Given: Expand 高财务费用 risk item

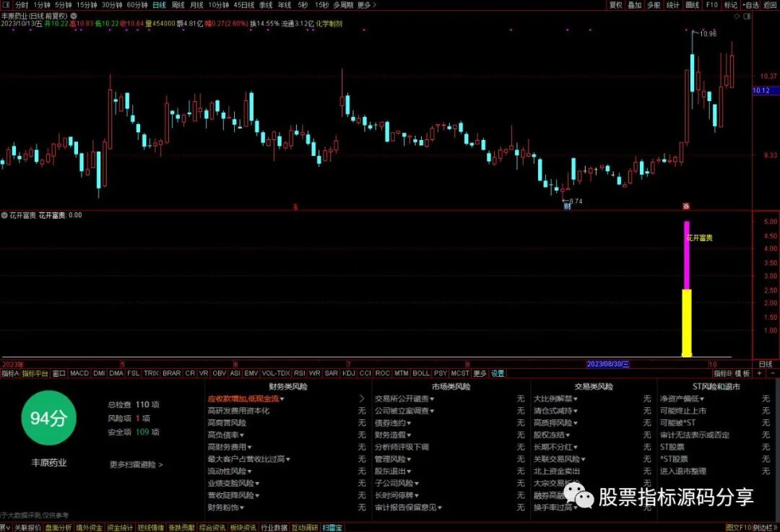Looking at the screenshot, I should coord(230,447).
